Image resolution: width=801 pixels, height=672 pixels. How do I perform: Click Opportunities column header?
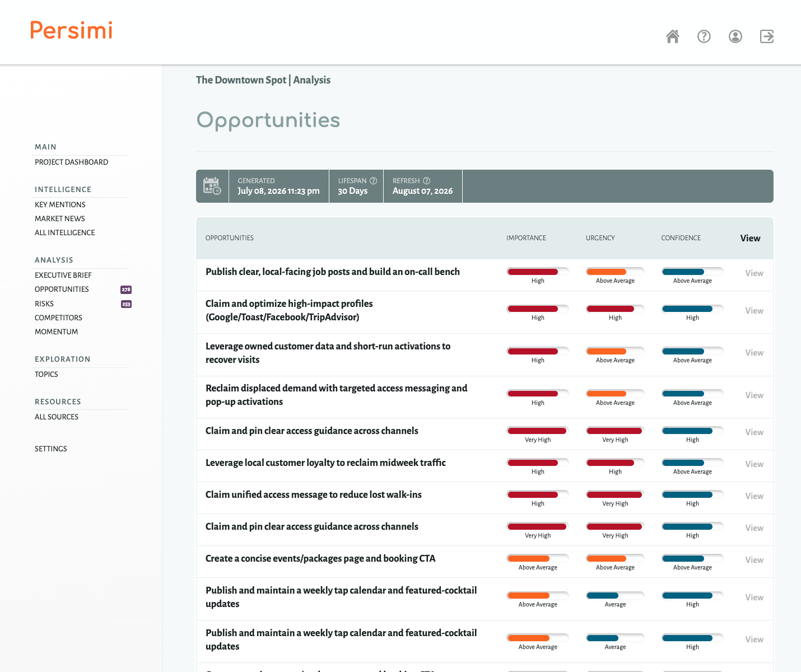230,238
